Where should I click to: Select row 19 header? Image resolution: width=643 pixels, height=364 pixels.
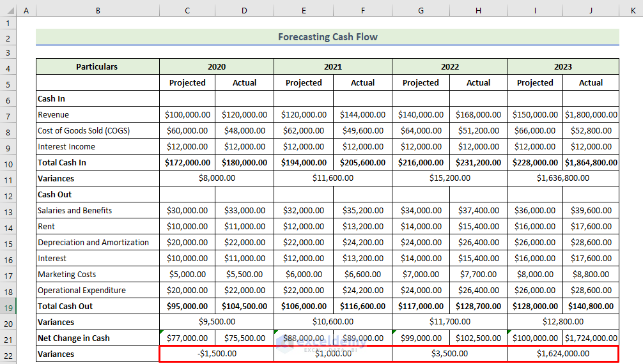[8, 307]
